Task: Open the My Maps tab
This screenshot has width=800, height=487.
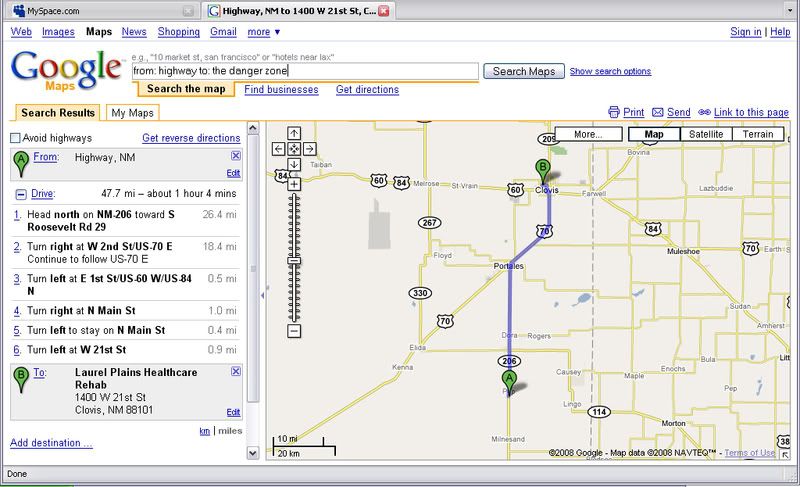Action: pyautogui.click(x=132, y=113)
